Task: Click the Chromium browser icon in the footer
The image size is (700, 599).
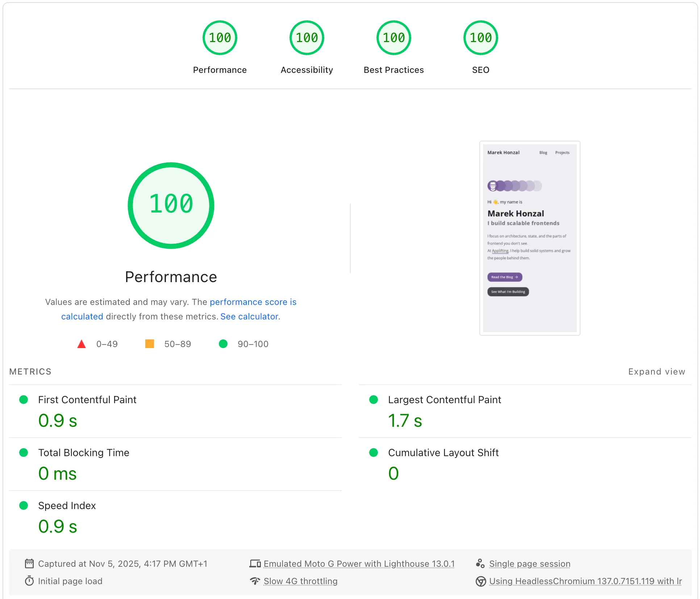Action: tap(481, 581)
